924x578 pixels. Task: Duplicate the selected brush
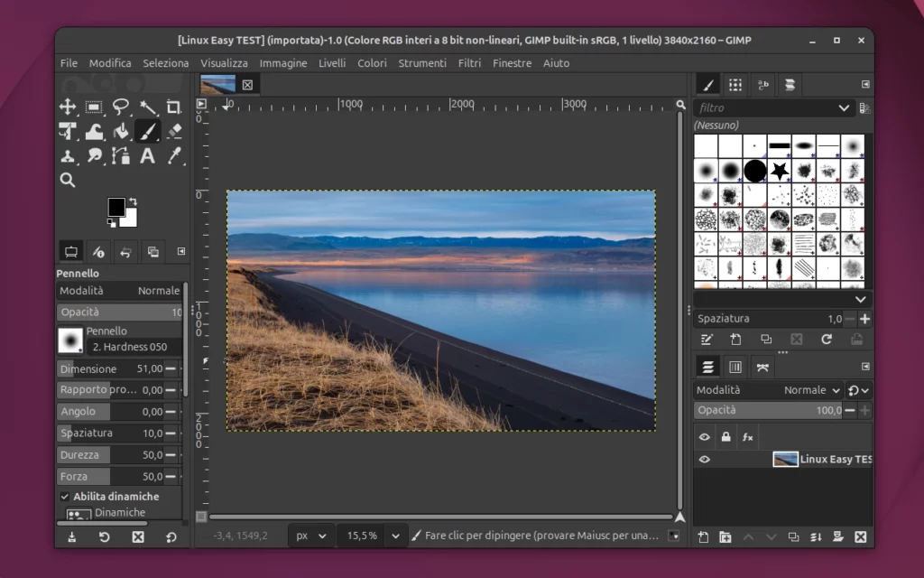pyautogui.click(x=766, y=340)
